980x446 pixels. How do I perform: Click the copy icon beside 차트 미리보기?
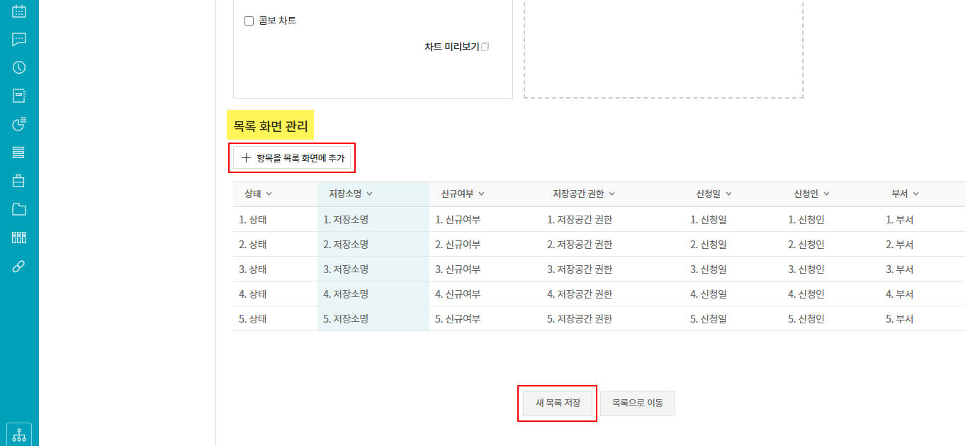485,47
